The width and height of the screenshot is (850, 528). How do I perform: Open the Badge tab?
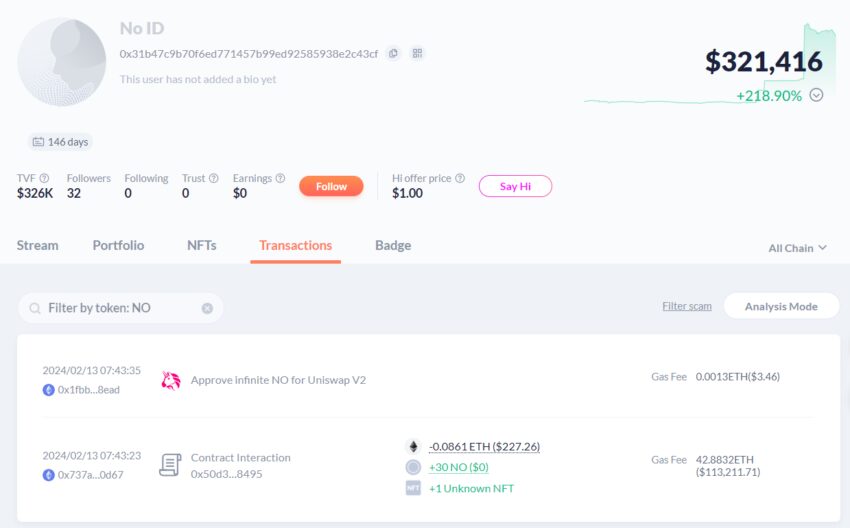click(x=393, y=246)
